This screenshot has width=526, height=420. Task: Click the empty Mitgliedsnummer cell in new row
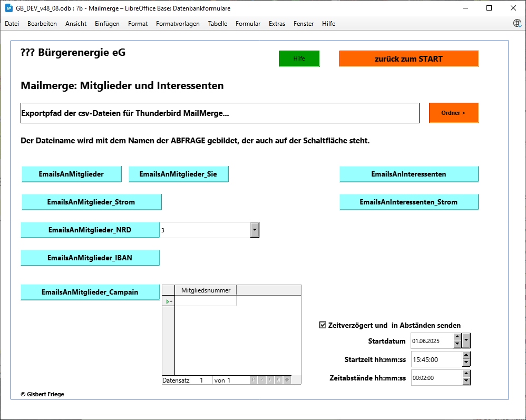point(206,301)
